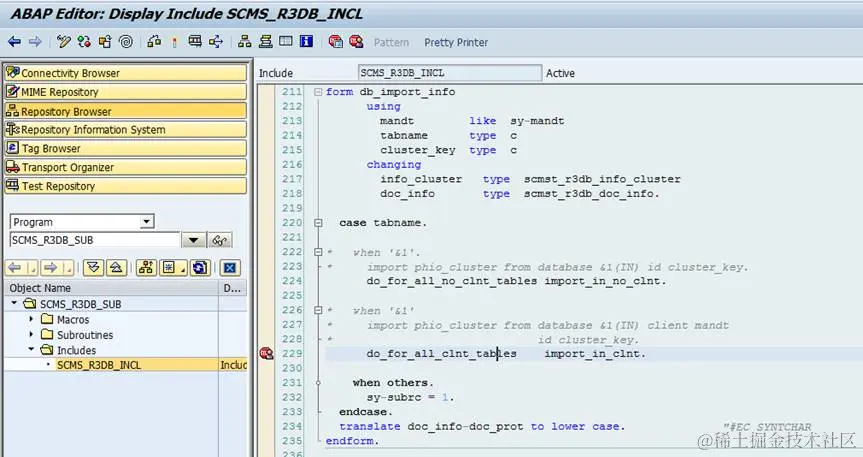Open MIME Repository
Screen dimensions: 863x457
125,92
